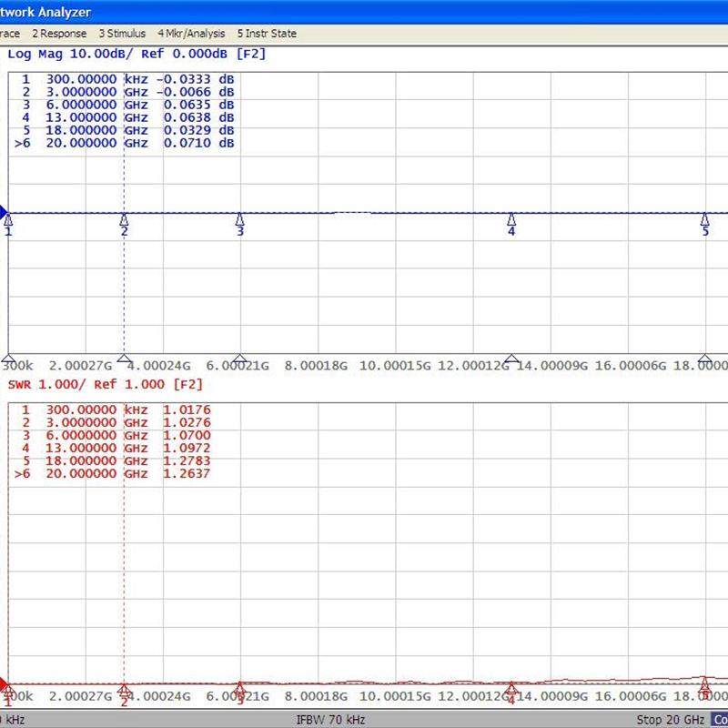
Task: Click IFBW 70 kHz in status bar
Action: [x=330, y=720]
